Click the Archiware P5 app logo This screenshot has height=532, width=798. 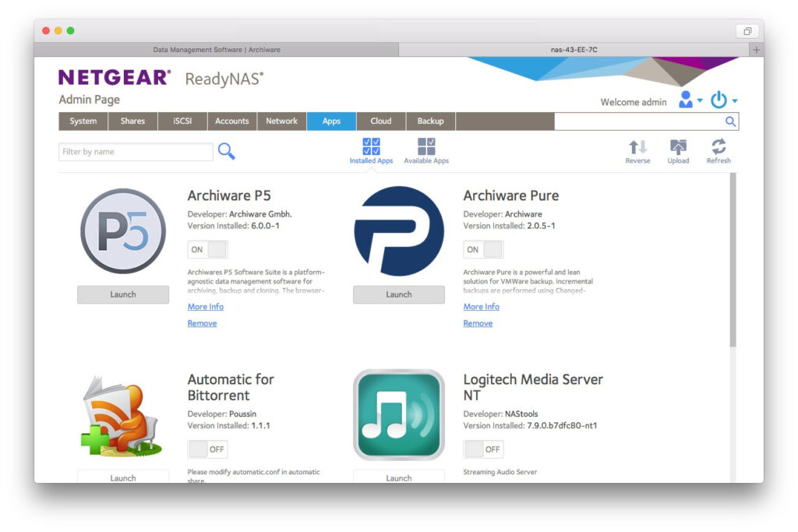[123, 231]
